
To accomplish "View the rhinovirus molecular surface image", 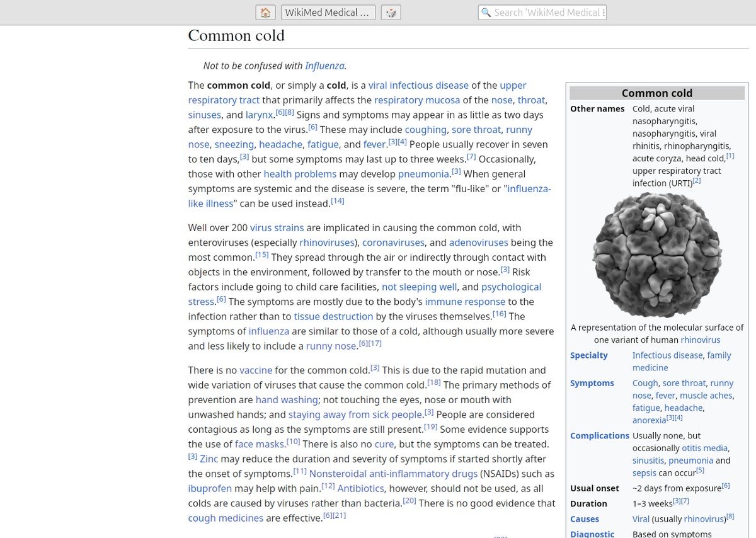I will click(x=657, y=255).
